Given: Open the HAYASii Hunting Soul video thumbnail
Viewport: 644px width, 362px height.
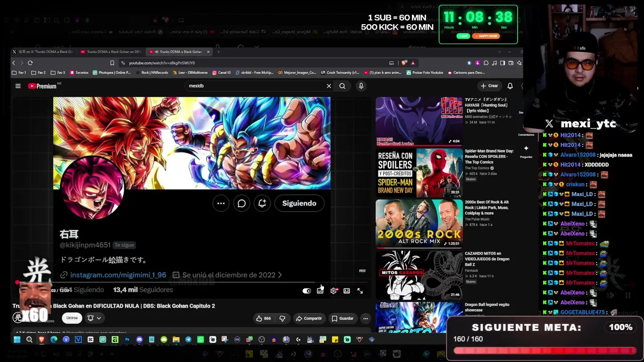Looking at the screenshot, I should (419, 121).
